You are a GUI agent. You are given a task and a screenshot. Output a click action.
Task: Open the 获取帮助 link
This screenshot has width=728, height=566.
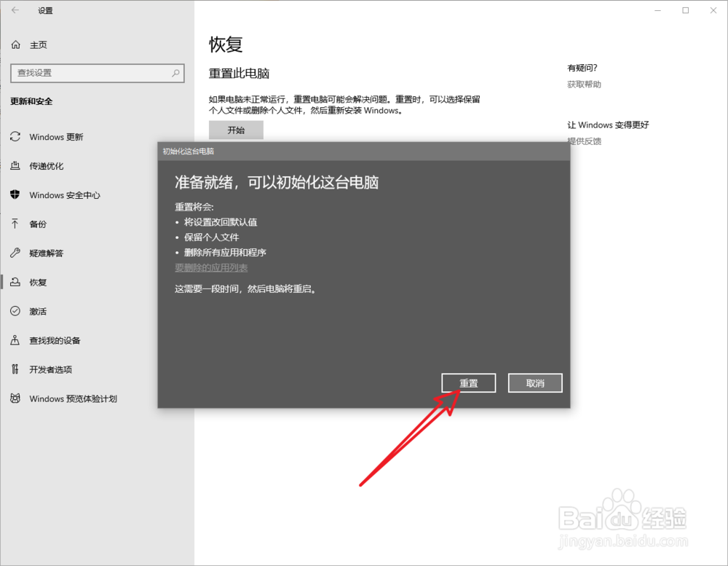pos(583,84)
